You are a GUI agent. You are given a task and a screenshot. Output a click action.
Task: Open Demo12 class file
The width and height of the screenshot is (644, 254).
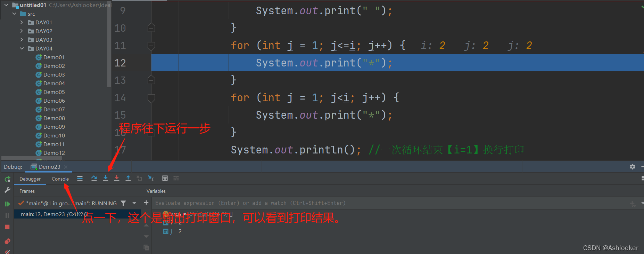[x=50, y=153]
